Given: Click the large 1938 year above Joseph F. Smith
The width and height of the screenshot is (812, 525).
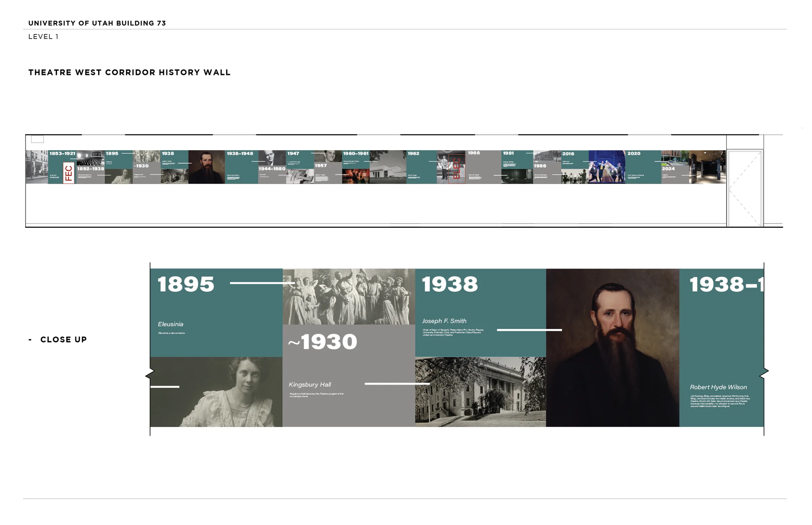Looking at the screenshot, I should [x=450, y=284].
